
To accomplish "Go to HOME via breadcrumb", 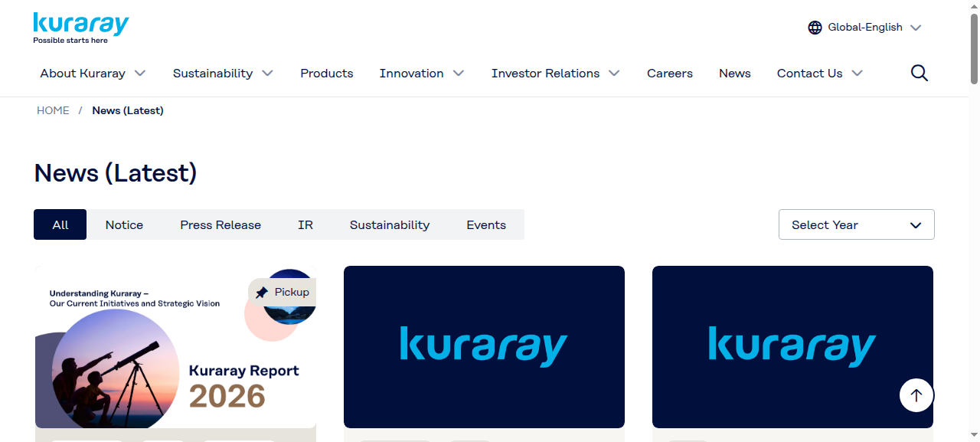I will click(53, 110).
